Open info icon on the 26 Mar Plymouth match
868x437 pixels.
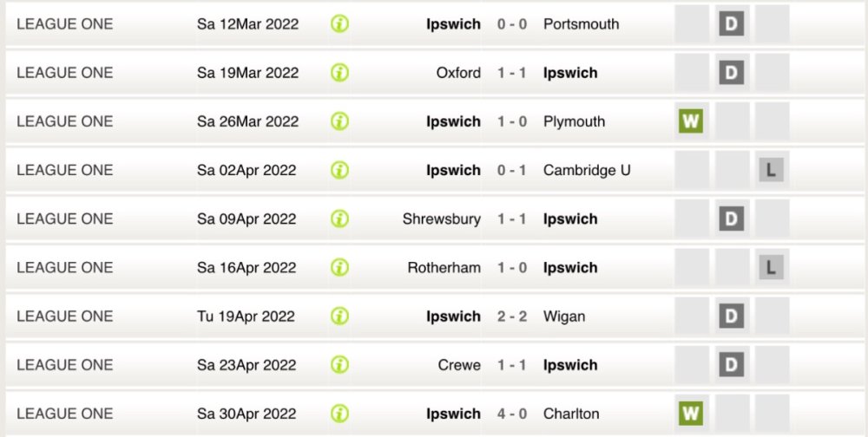coord(340,121)
